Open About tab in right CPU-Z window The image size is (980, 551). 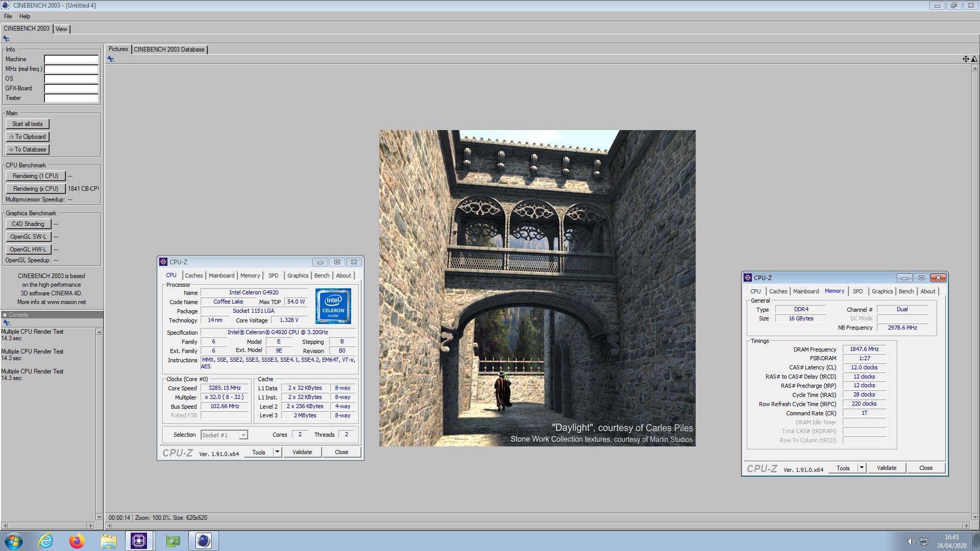pos(928,291)
